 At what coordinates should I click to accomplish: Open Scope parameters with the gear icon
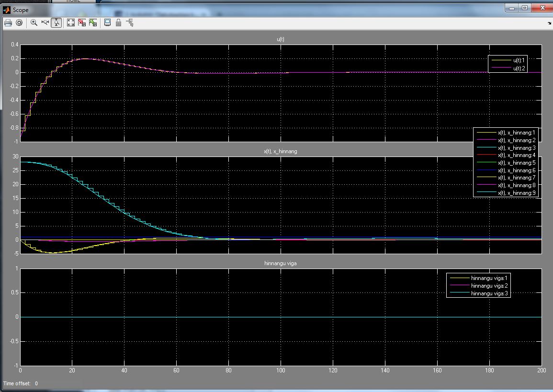(20, 23)
